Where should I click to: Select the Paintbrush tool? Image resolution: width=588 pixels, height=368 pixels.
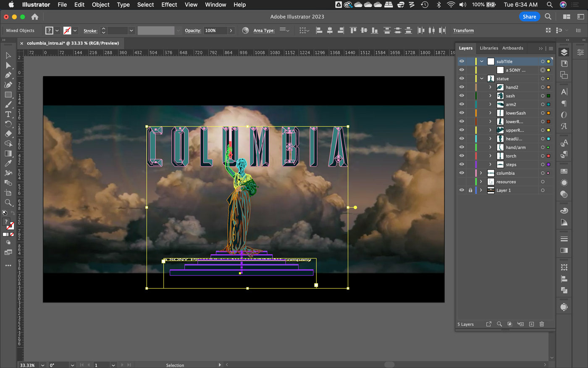point(8,104)
